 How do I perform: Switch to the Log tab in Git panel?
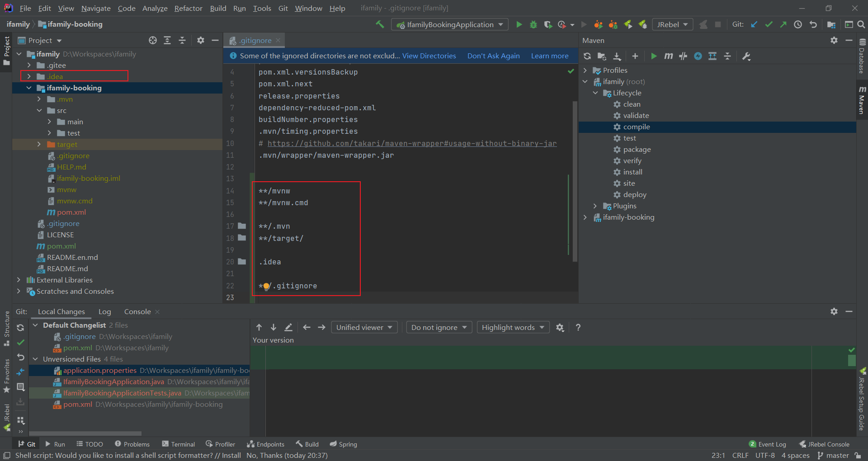click(104, 311)
